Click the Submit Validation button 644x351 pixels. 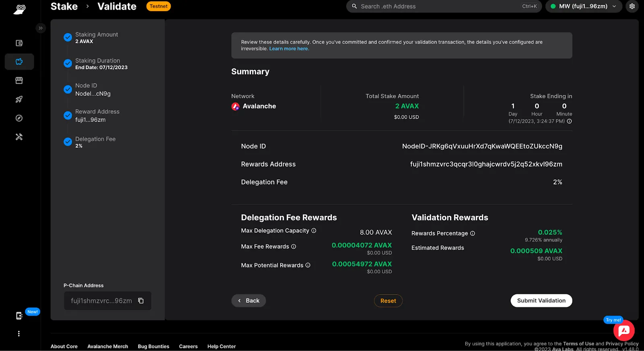541,301
